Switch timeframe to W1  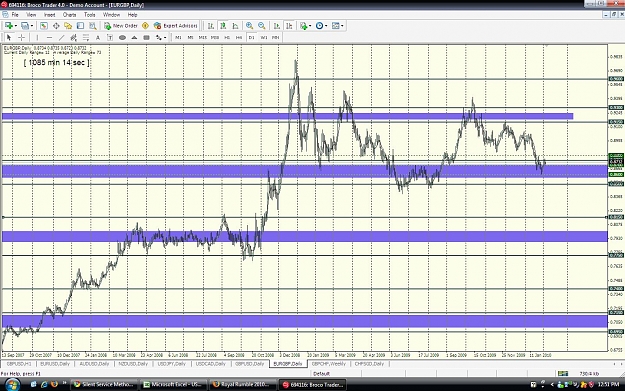point(263,37)
